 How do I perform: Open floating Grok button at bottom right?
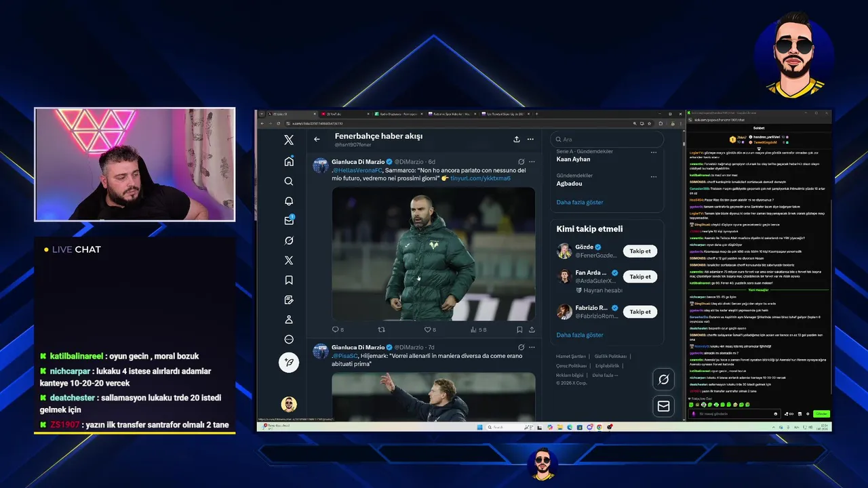coord(663,380)
